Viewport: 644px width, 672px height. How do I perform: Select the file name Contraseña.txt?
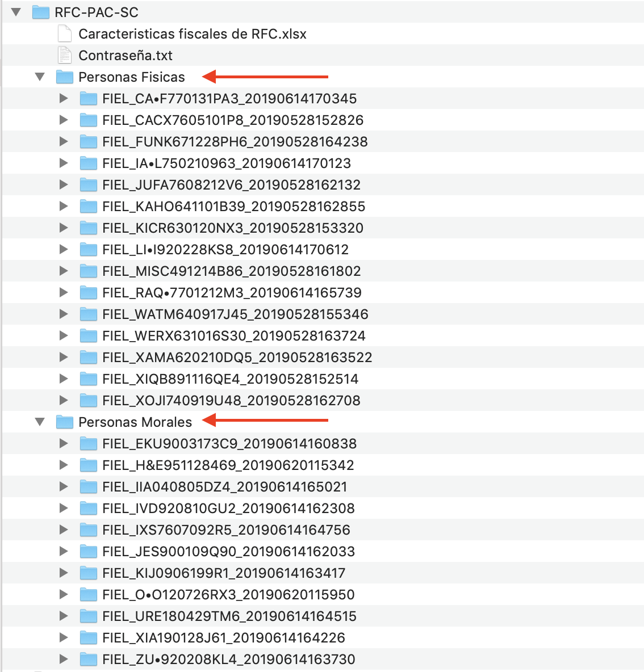[x=125, y=55]
